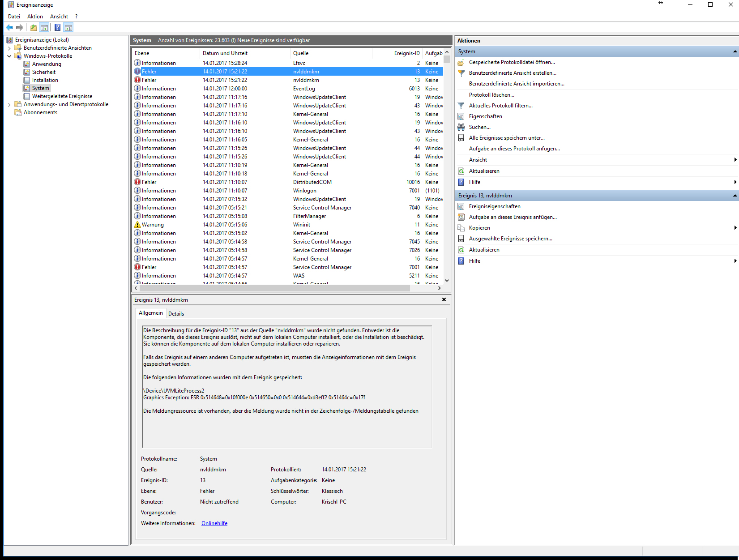Toggle the console tree toolbar icon
Image resolution: width=739 pixels, height=560 pixels.
click(x=44, y=28)
